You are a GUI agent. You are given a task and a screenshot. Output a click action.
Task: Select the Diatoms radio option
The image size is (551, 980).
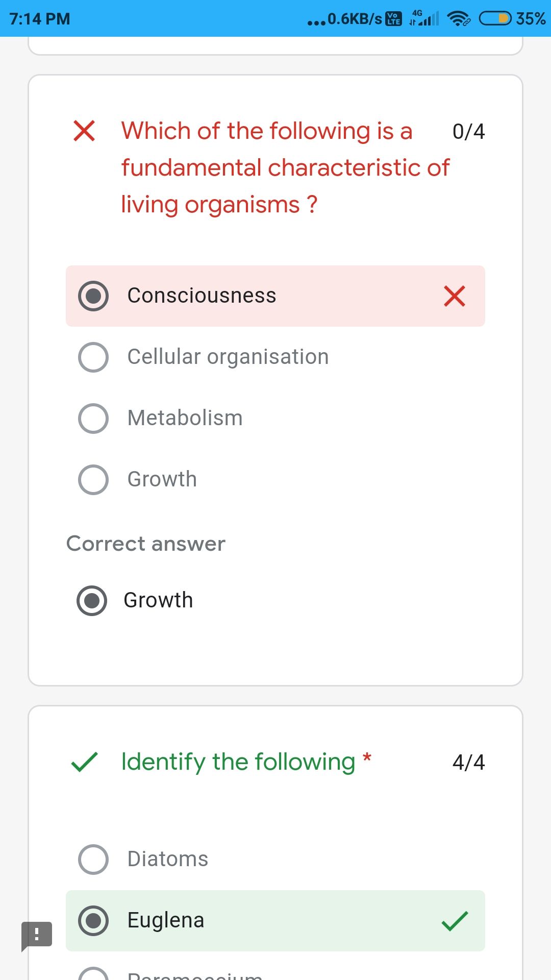click(x=275, y=859)
